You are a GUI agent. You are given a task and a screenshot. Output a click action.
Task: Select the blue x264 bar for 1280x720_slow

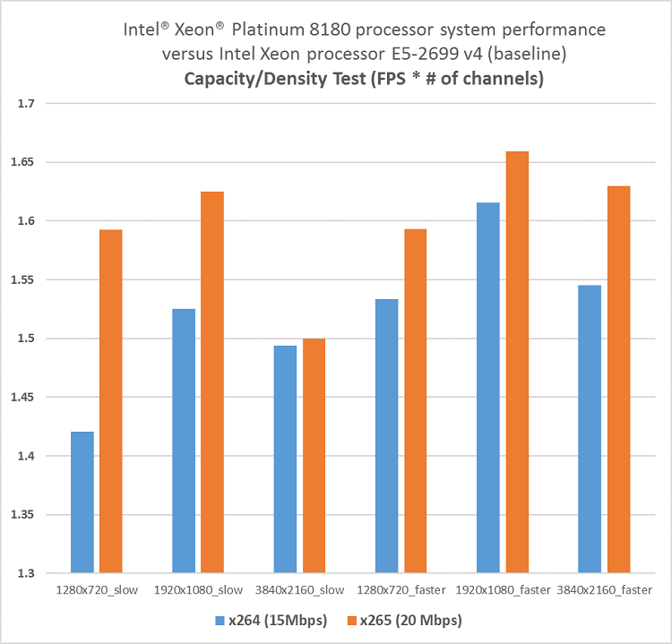pos(82,502)
